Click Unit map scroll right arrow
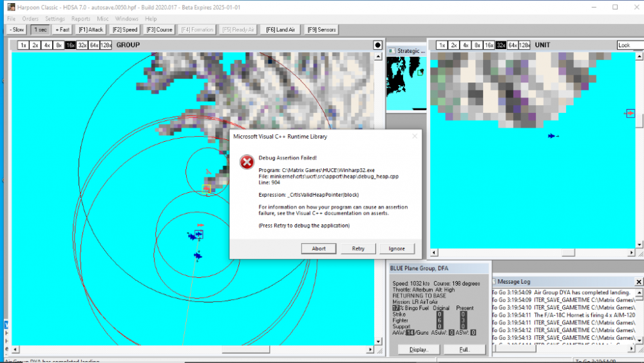 [631, 253]
